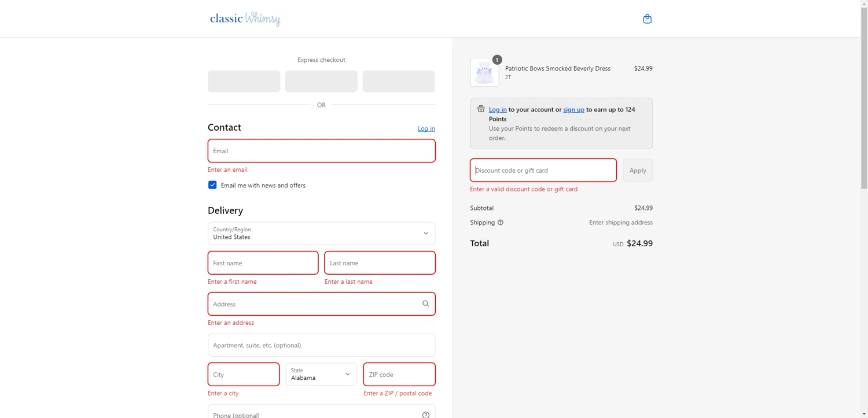This screenshot has width=868, height=418.
Task: Click the Log in link beside Contact
Action: pos(426,128)
